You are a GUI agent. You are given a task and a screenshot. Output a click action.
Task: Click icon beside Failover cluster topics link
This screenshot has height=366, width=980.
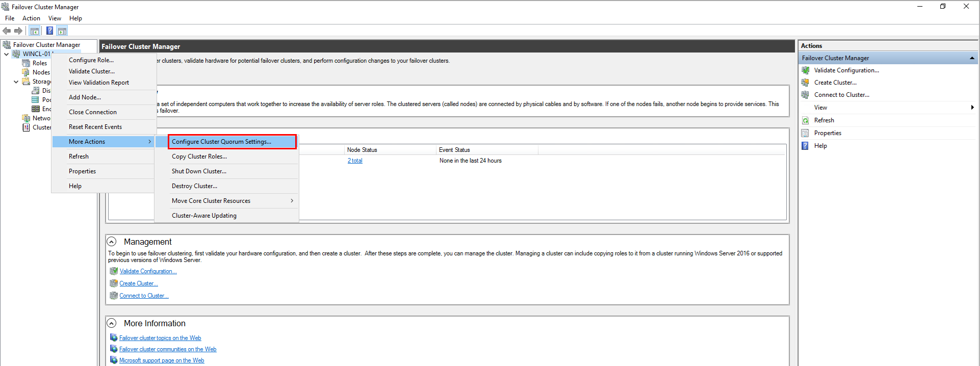(114, 338)
